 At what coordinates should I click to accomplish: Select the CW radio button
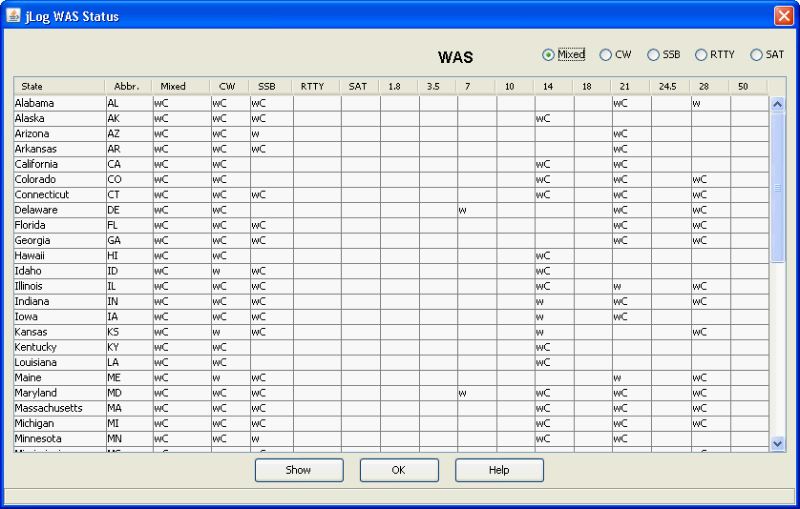605,55
